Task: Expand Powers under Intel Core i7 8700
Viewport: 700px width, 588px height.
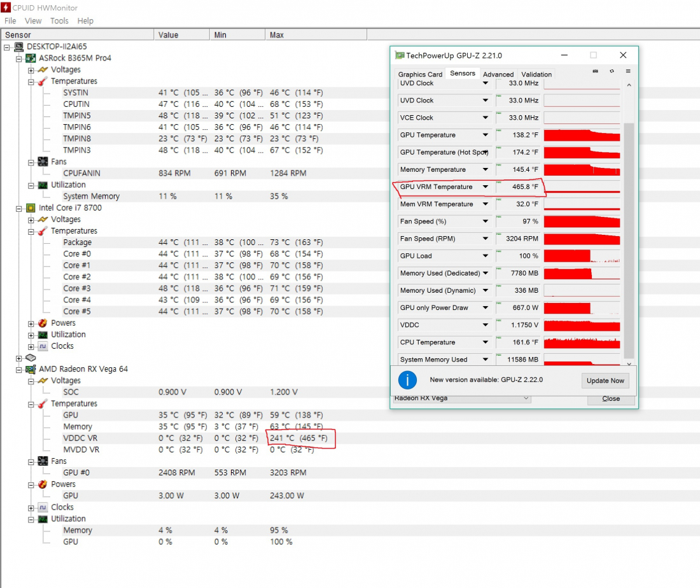Action: pyautogui.click(x=31, y=324)
